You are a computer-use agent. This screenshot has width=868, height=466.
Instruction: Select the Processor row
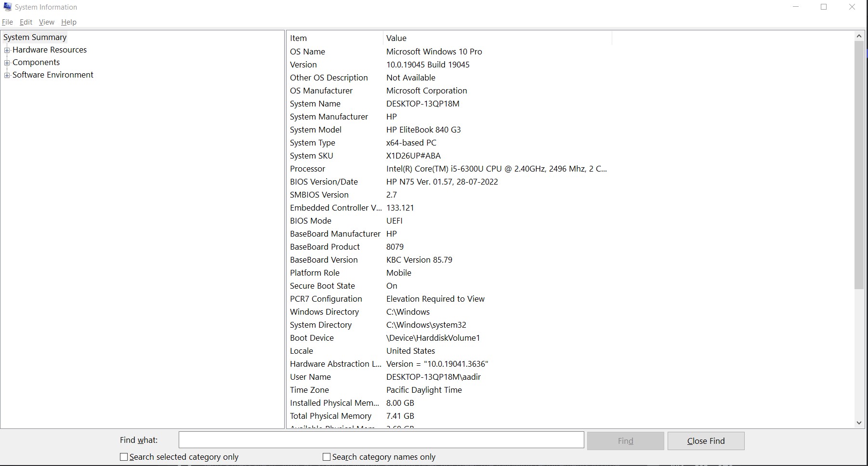point(307,169)
